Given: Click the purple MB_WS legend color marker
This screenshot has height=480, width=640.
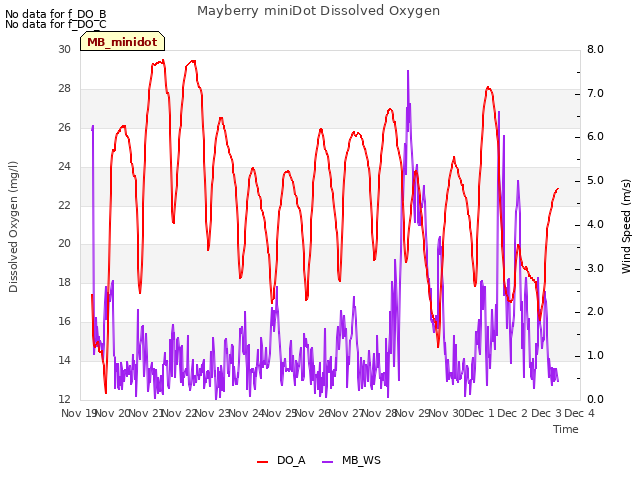Looking at the screenshot, I should (x=328, y=462).
